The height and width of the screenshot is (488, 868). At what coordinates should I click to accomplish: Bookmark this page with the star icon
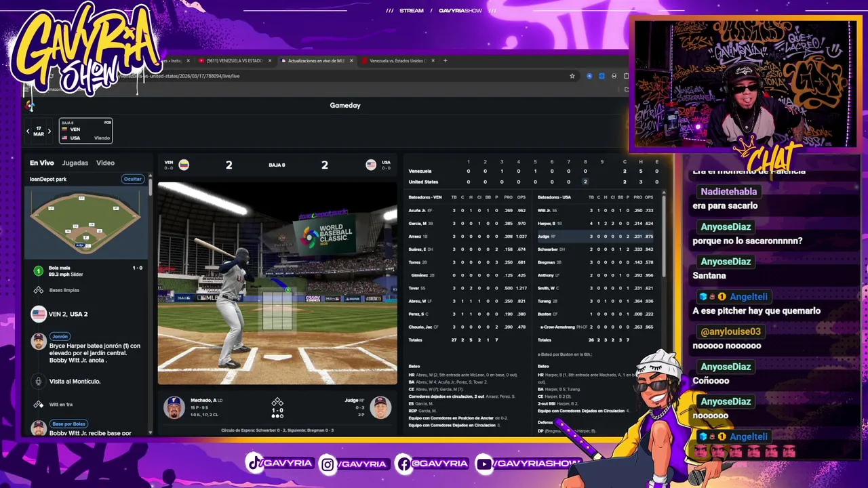pos(572,76)
